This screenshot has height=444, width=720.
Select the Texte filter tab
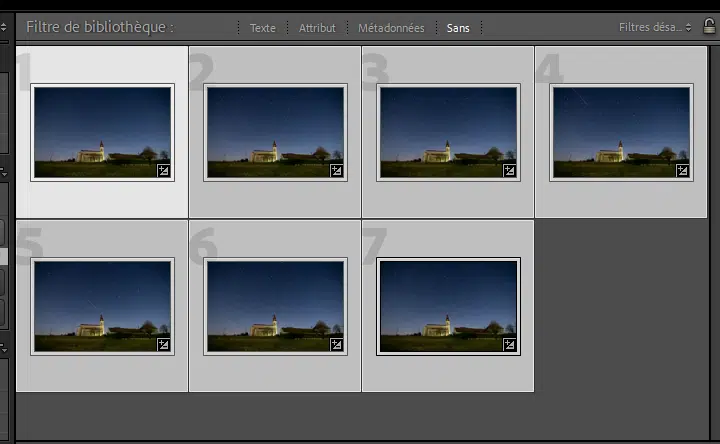(x=263, y=28)
